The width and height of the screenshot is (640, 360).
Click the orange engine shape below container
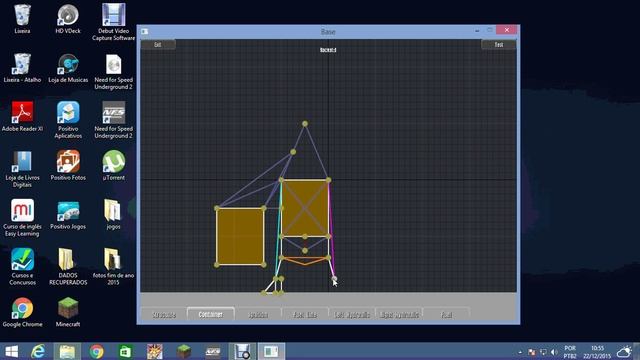(305, 260)
